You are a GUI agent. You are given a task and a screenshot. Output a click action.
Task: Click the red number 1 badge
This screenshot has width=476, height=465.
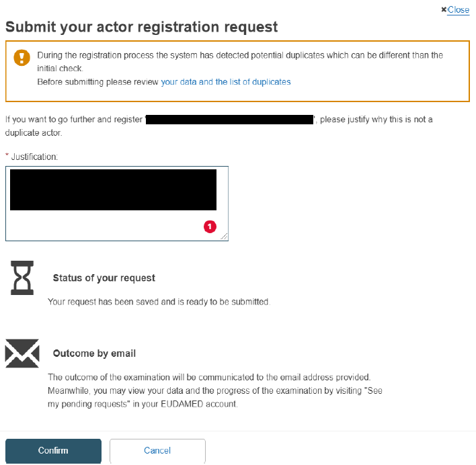click(210, 226)
